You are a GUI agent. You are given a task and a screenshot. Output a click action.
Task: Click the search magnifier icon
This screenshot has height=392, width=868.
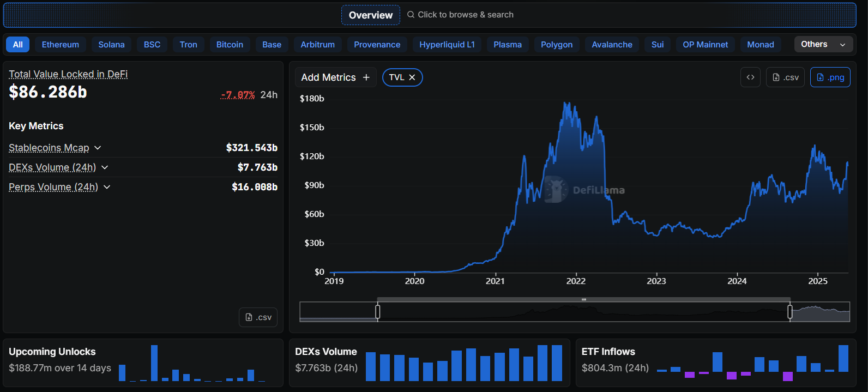(x=411, y=15)
